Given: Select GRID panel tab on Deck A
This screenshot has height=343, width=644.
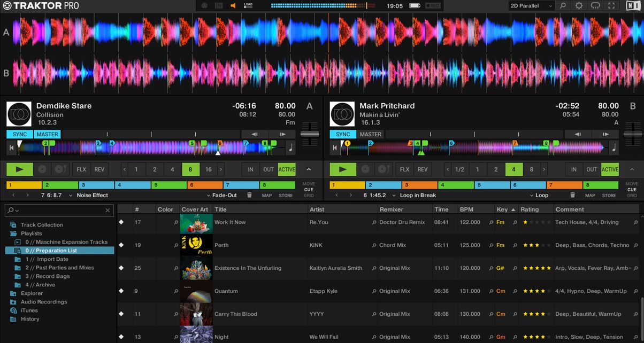Looking at the screenshot, I should pos(309,196).
